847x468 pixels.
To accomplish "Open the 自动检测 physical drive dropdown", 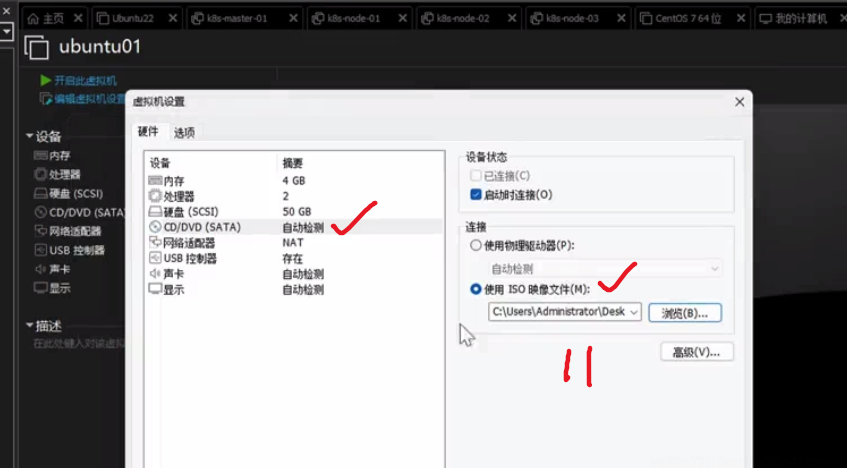I will click(x=713, y=269).
